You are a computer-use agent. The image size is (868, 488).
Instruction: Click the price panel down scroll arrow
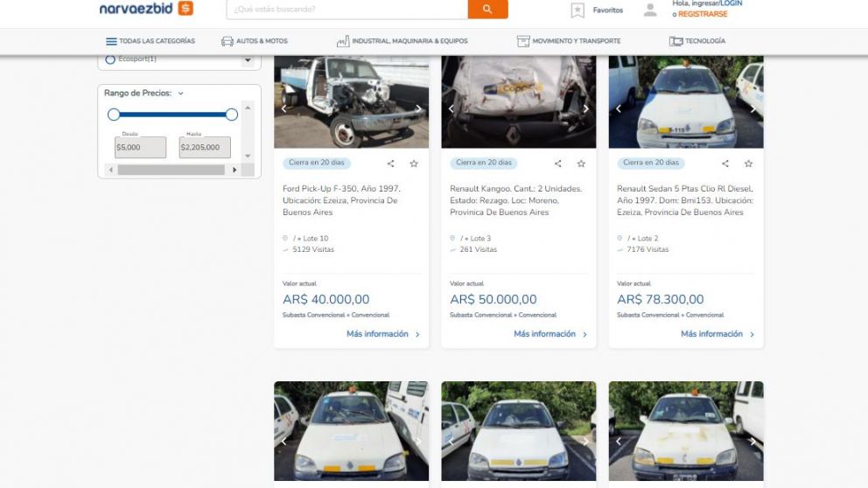(248, 156)
